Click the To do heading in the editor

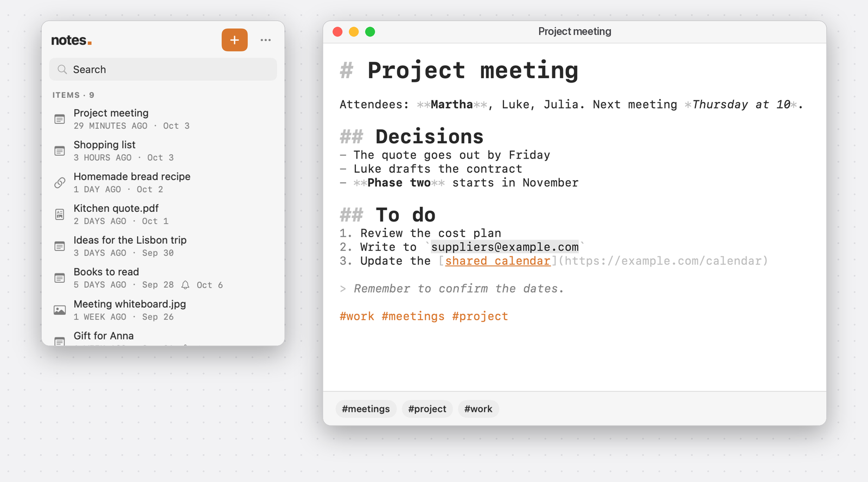pos(405,215)
